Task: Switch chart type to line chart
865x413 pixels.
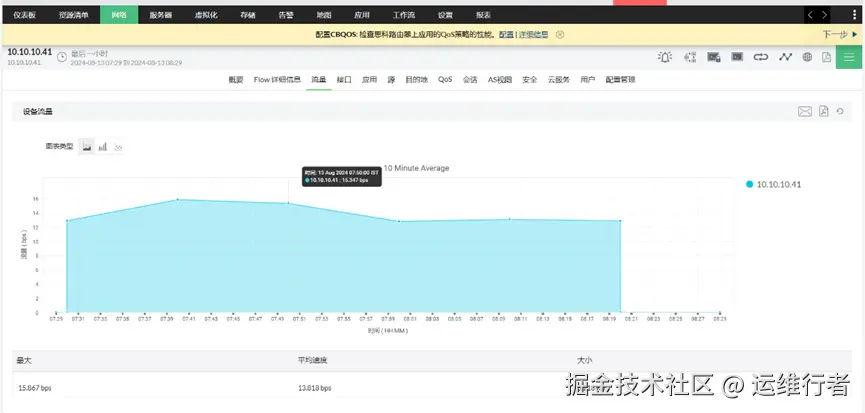Action: pos(118,147)
